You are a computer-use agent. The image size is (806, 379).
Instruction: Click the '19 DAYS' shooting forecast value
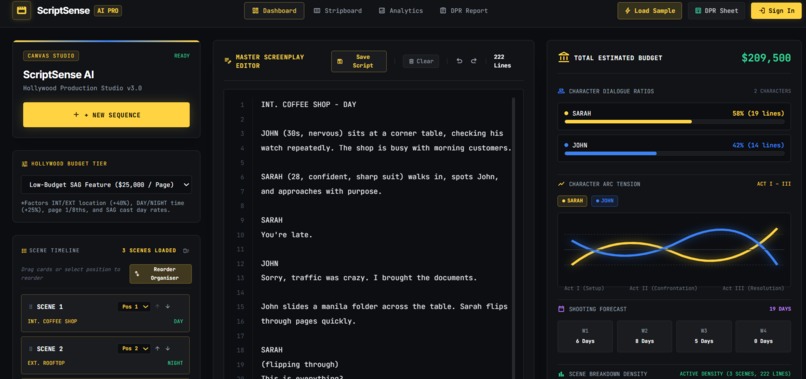780,309
